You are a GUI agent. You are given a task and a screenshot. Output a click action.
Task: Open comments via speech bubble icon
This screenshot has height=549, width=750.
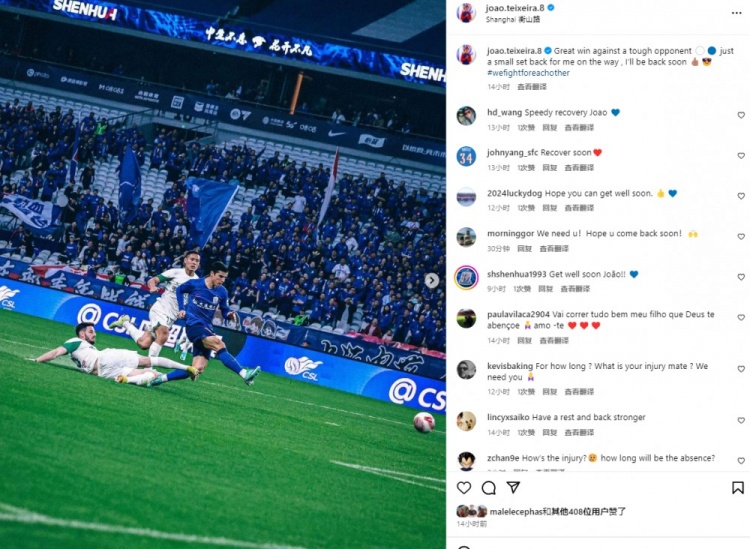[488, 488]
